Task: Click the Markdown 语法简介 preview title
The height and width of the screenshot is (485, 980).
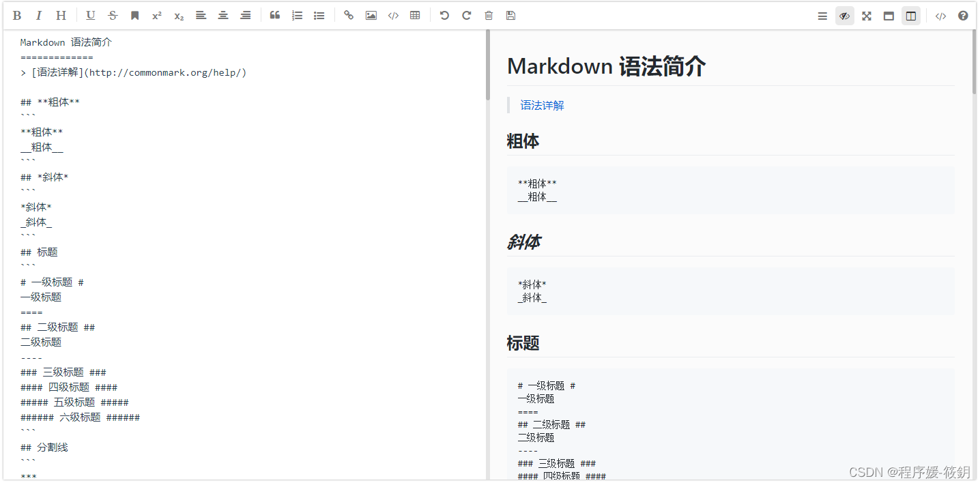Action: click(x=606, y=66)
